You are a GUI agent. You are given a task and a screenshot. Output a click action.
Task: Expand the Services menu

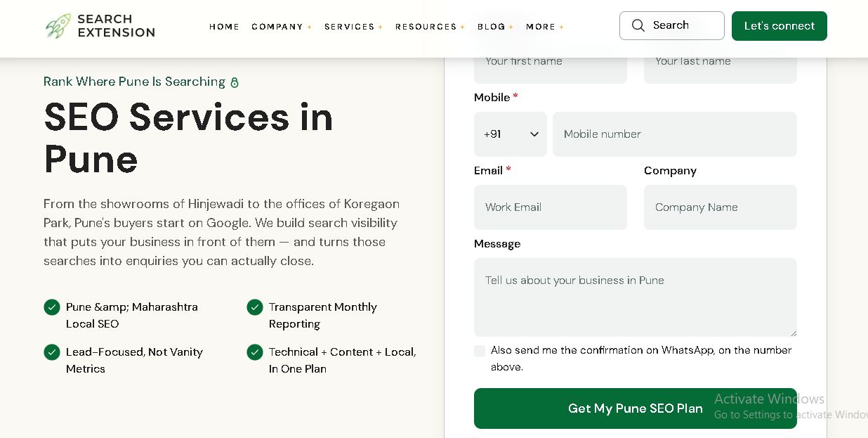[x=353, y=27]
